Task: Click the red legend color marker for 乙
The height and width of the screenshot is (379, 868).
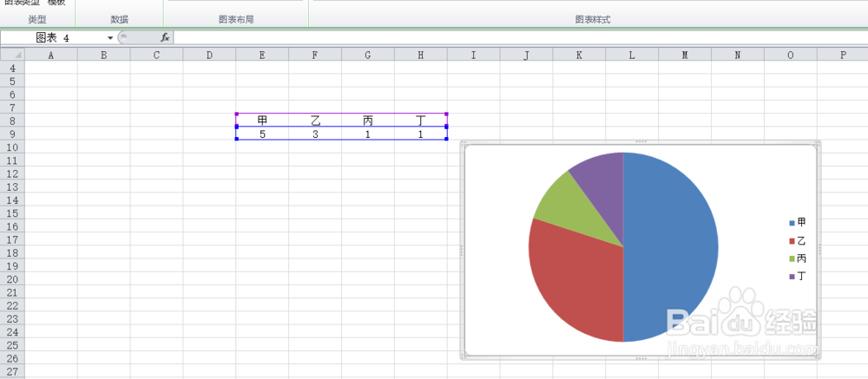Action: (792, 241)
